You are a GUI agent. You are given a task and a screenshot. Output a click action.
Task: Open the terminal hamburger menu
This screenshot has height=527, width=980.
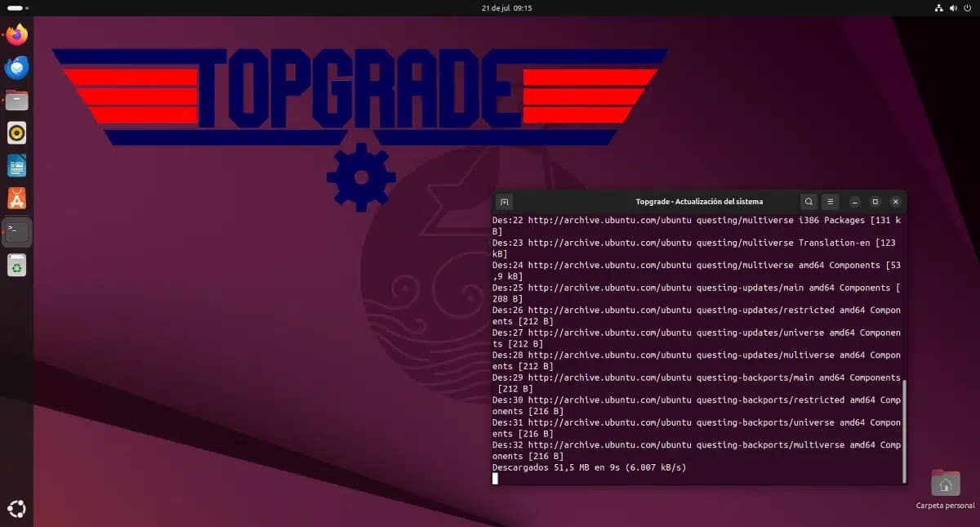pyautogui.click(x=830, y=202)
